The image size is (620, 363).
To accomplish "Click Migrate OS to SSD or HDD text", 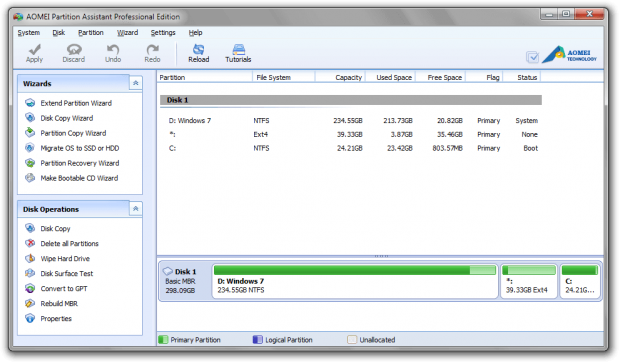I will (79, 148).
